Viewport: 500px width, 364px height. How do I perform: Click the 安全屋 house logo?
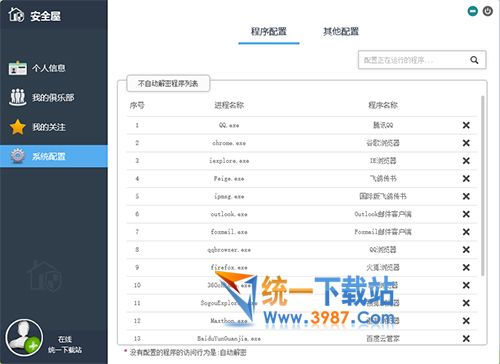coord(16,15)
